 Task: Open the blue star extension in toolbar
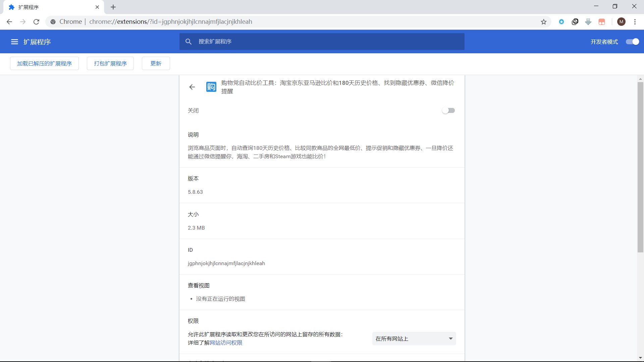tap(561, 22)
